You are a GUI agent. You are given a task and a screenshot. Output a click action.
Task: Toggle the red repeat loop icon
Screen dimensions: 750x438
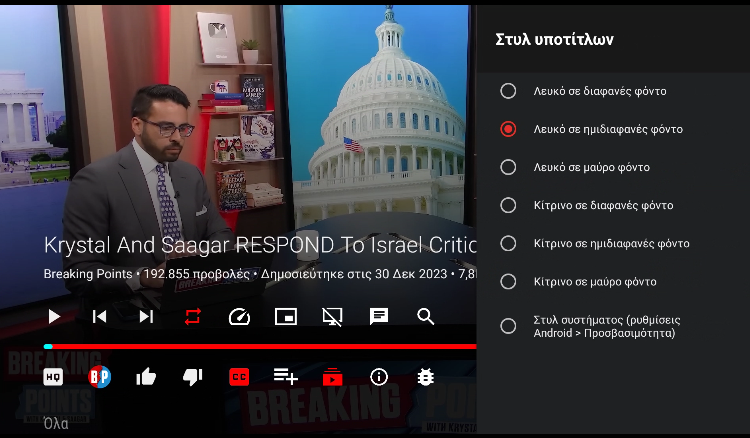tap(193, 317)
